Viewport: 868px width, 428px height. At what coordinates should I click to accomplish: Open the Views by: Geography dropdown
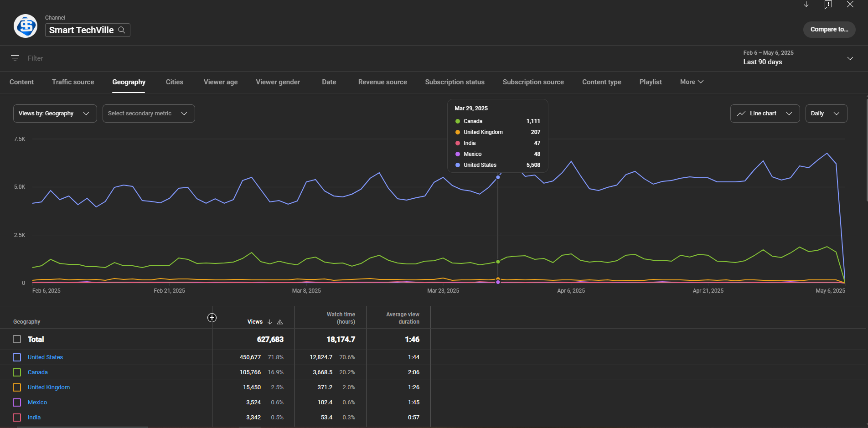pos(55,113)
